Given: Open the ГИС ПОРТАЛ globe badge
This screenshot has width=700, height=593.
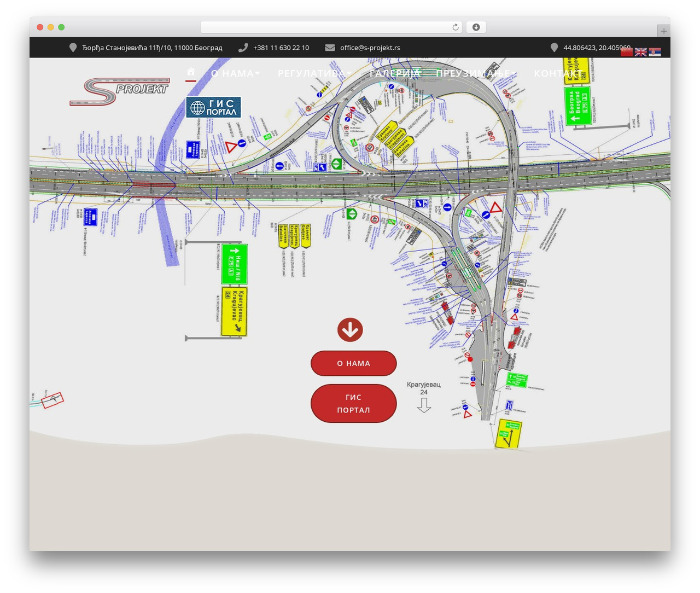Looking at the screenshot, I should click(213, 107).
